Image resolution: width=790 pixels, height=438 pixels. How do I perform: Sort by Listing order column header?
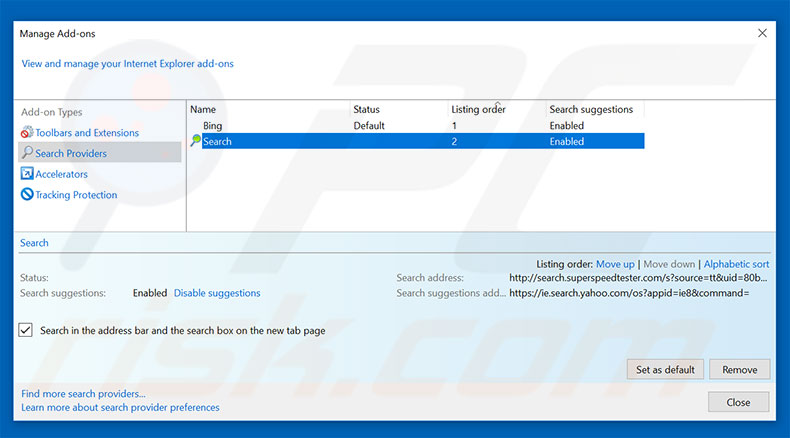478,109
